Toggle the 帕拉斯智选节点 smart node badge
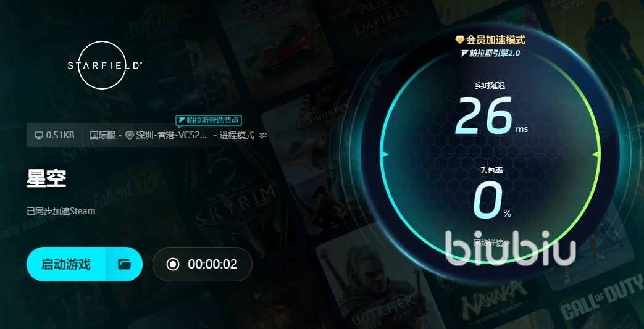Screen dimensions: 644x329 pos(209,120)
